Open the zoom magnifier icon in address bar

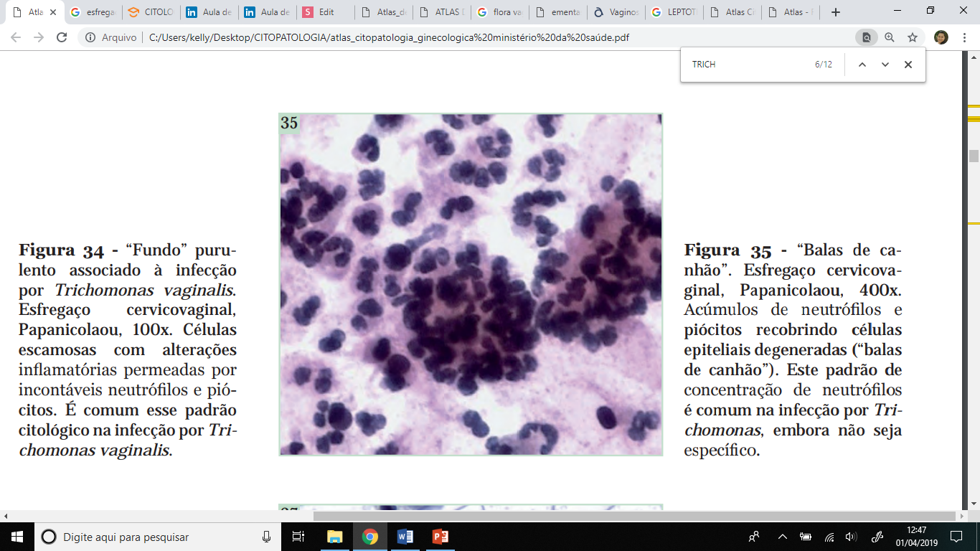pyautogui.click(x=890, y=37)
